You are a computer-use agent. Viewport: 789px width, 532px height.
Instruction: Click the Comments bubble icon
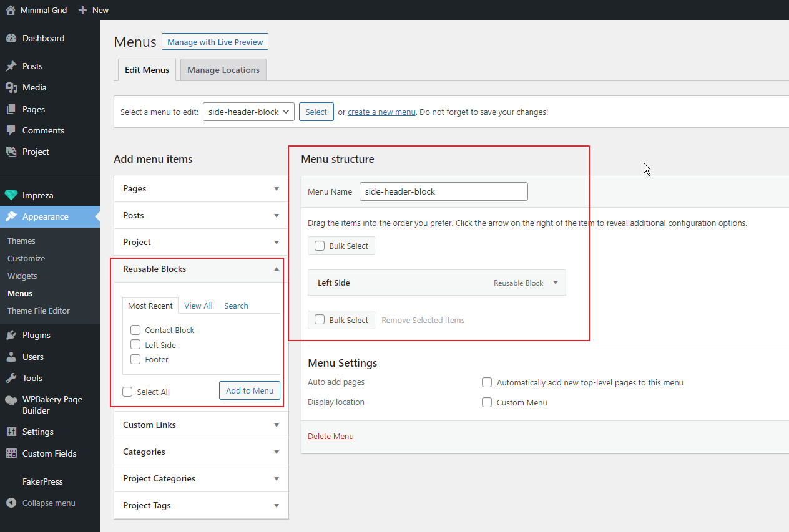pos(11,130)
